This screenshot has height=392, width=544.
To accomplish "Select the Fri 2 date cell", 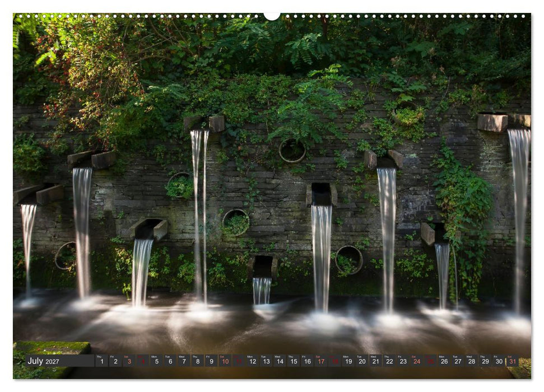I will click(x=115, y=361).
